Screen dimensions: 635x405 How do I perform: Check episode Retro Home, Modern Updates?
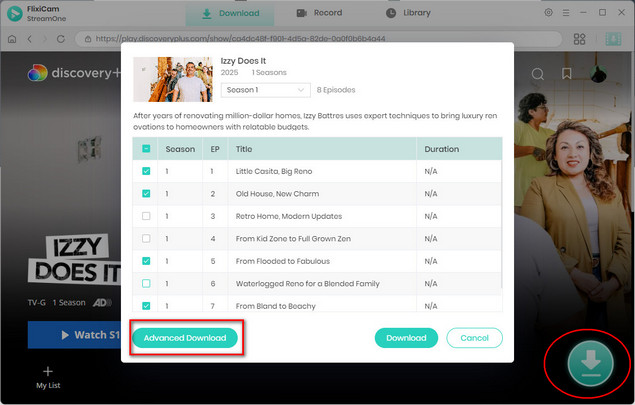click(x=146, y=216)
